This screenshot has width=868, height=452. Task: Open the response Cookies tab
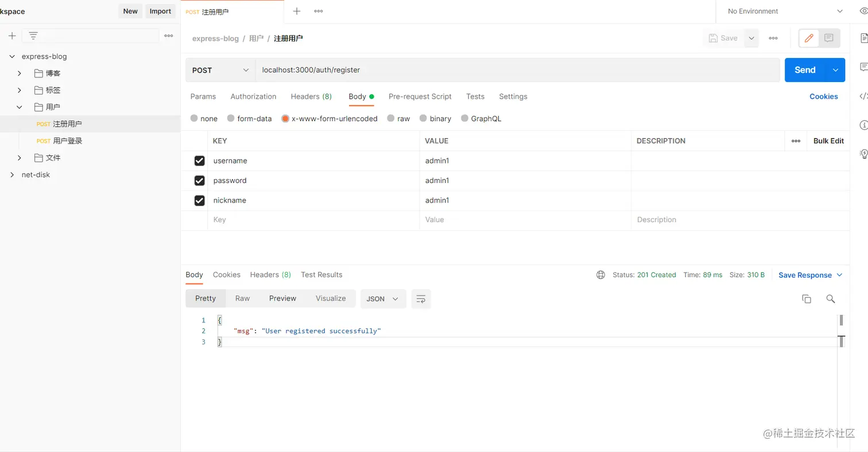point(227,275)
